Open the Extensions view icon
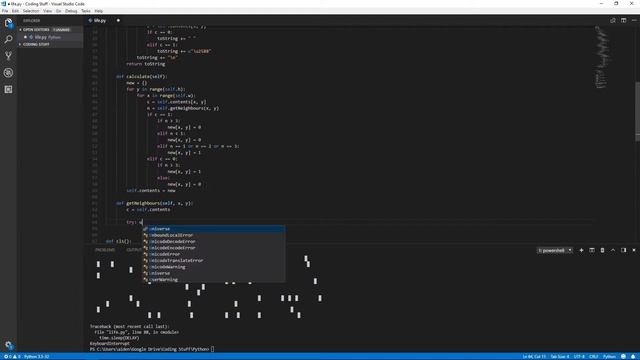Image resolution: width=640 pixels, height=360 pixels. pos(8,89)
